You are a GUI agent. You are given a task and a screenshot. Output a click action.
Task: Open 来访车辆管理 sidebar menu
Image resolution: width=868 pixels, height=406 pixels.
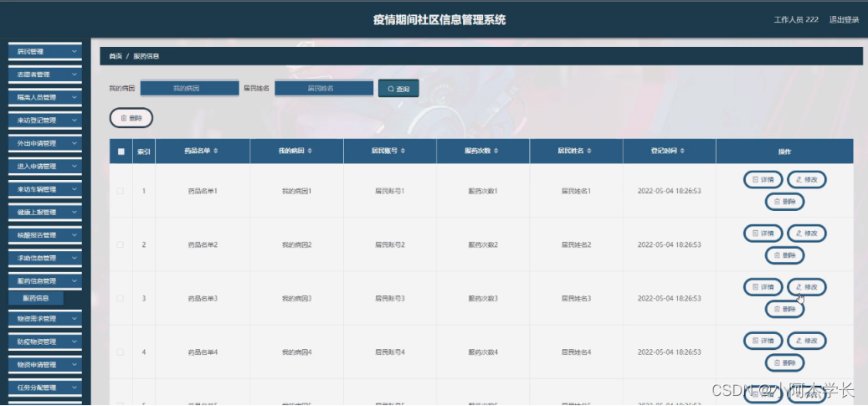[45, 189]
